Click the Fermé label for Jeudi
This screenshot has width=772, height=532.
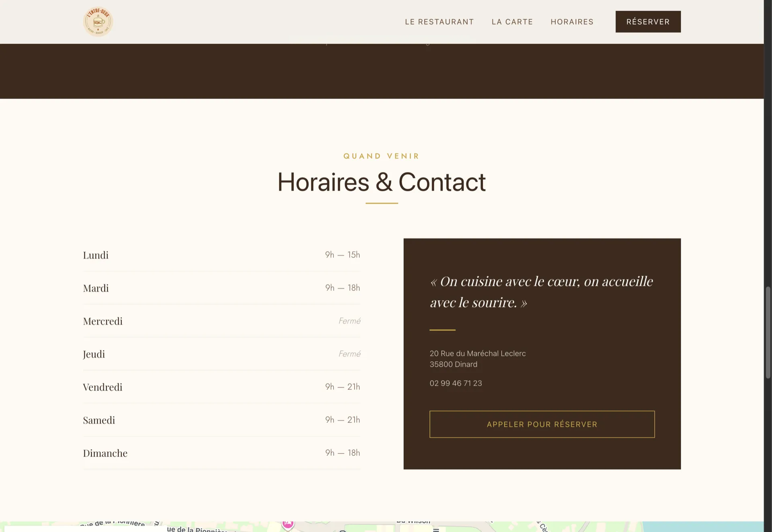pos(349,354)
